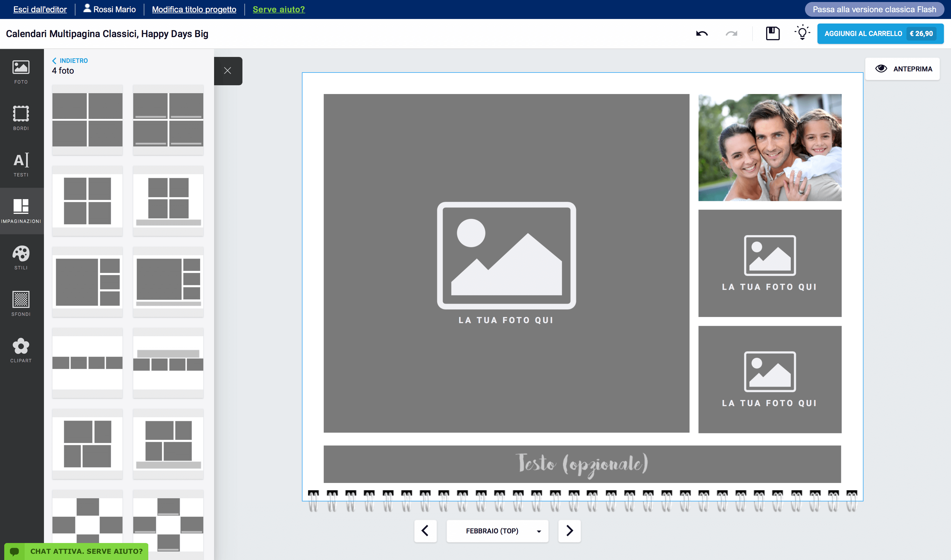Open the Bordi tool
This screenshot has height=560, width=951.
(x=21, y=118)
